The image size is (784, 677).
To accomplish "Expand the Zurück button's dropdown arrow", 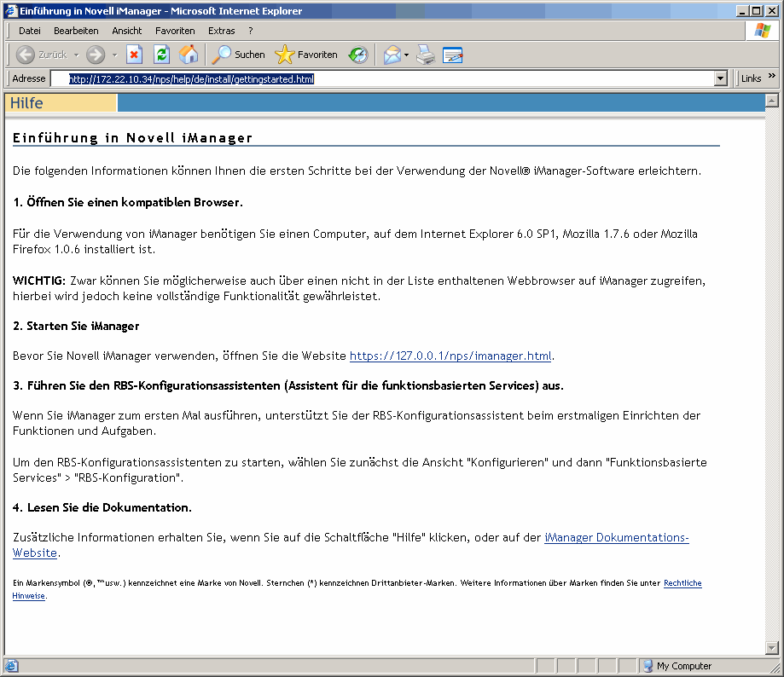I will coord(76,54).
